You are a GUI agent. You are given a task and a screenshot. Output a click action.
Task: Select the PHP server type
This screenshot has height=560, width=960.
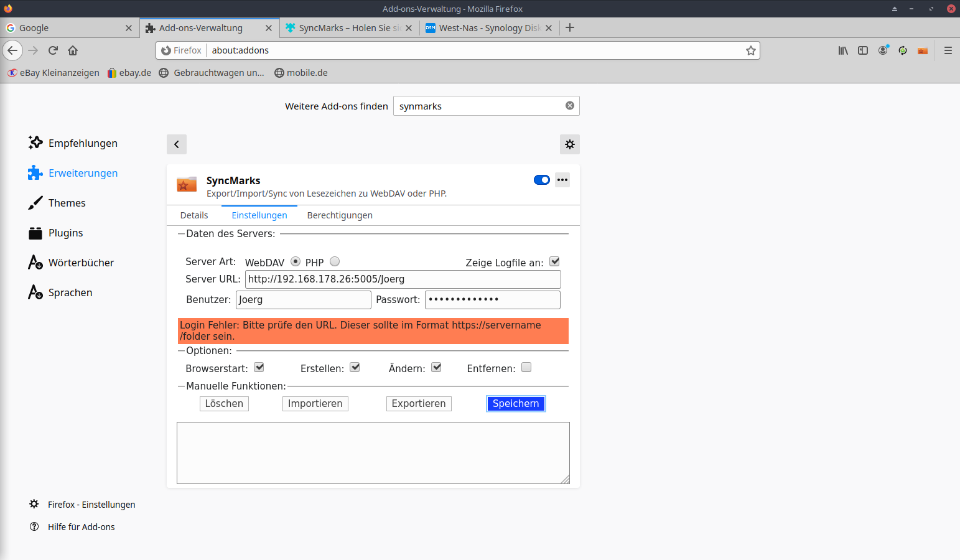pyautogui.click(x=335, y=261)
